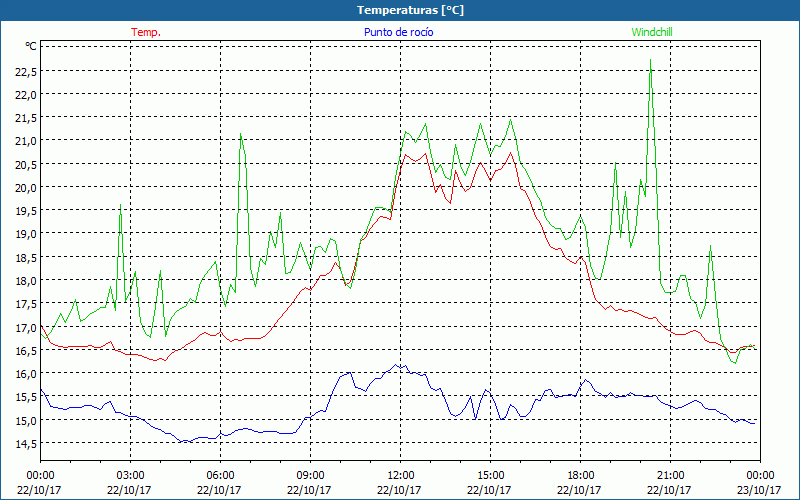
Task: Select the blue 'Punto de rocío' legend label
Action: pos(398,32)
